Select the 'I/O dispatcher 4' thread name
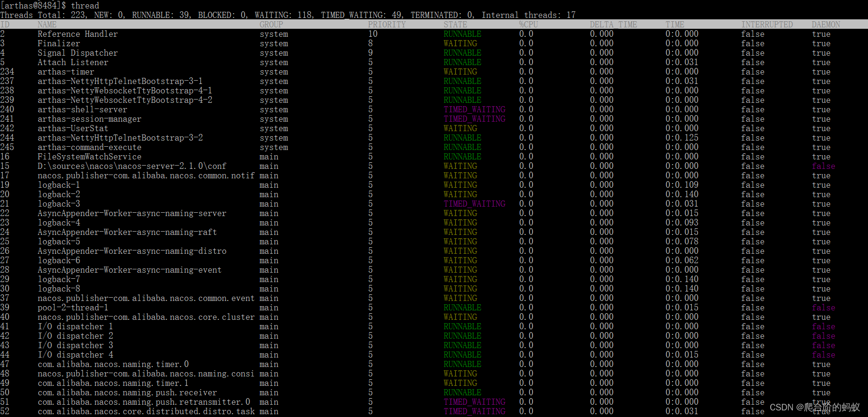Image resolution: width=868 pixels, height=417 pixels. coord(76,355)
